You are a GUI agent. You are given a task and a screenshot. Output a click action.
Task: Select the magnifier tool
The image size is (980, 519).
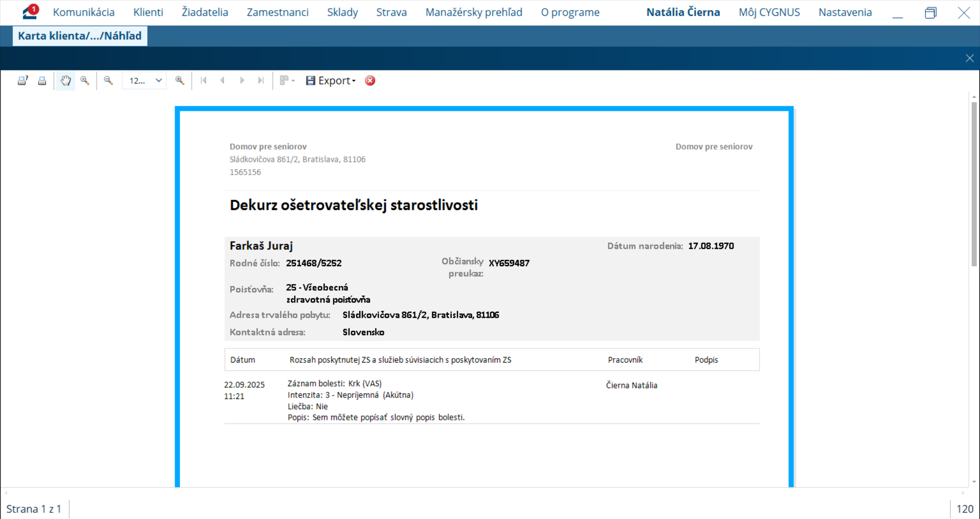[85, 81]
